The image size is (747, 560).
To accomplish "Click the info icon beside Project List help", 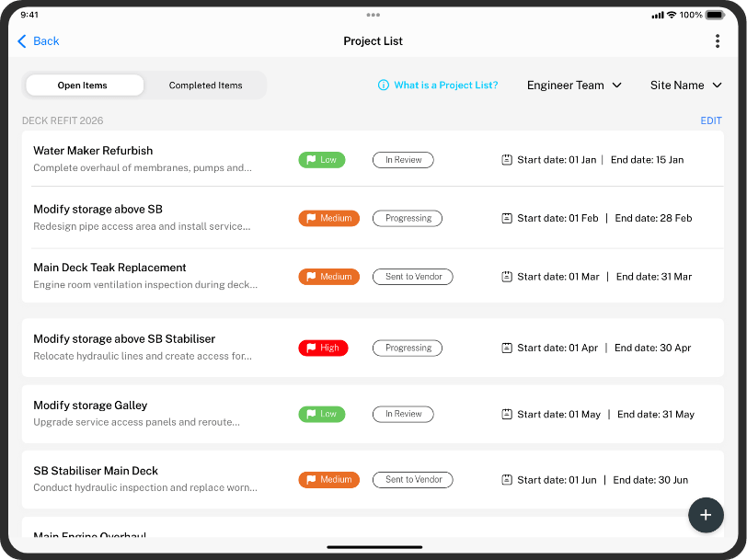I will (x=383, y=86).
